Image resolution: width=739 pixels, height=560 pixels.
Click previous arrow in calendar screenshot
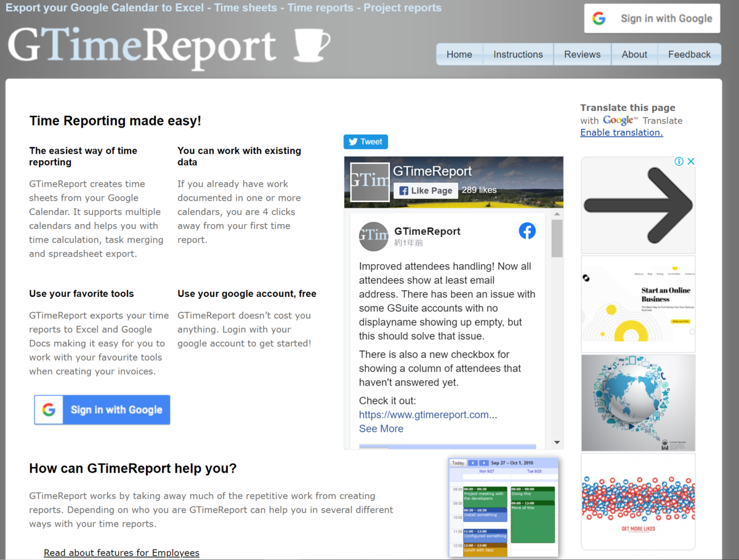(x=473, y=463)
